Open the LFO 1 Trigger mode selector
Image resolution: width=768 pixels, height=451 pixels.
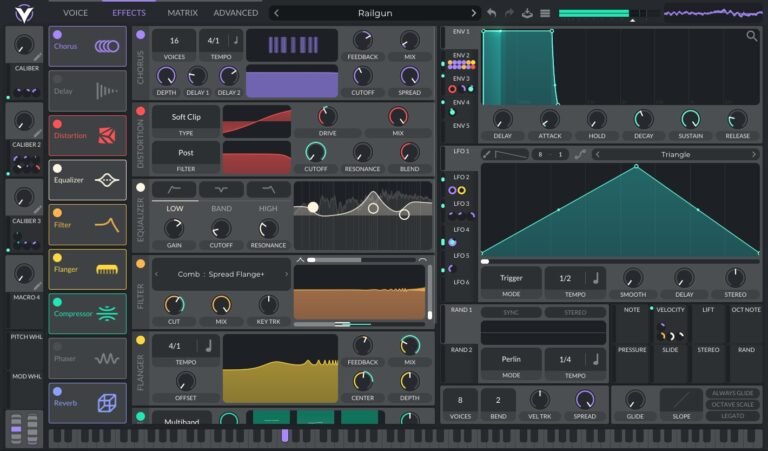[x=511, y=278]
